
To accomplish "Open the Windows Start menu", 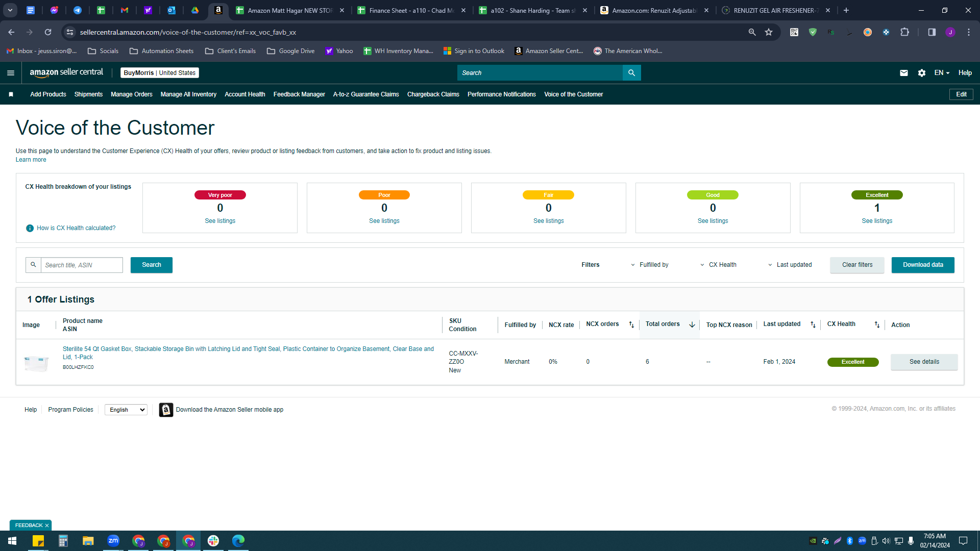I will click(x=12, y=541).
